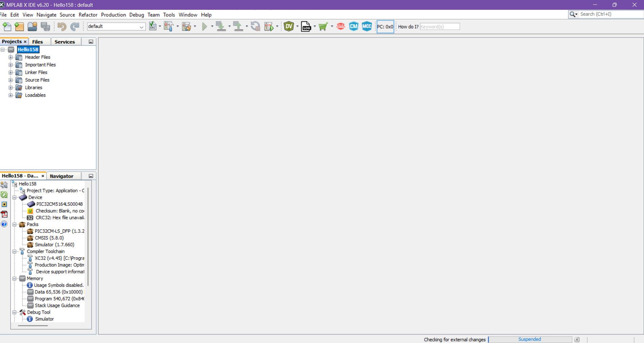
Task: Click the New File toolbar icon
Action: (x=7, y=26)
